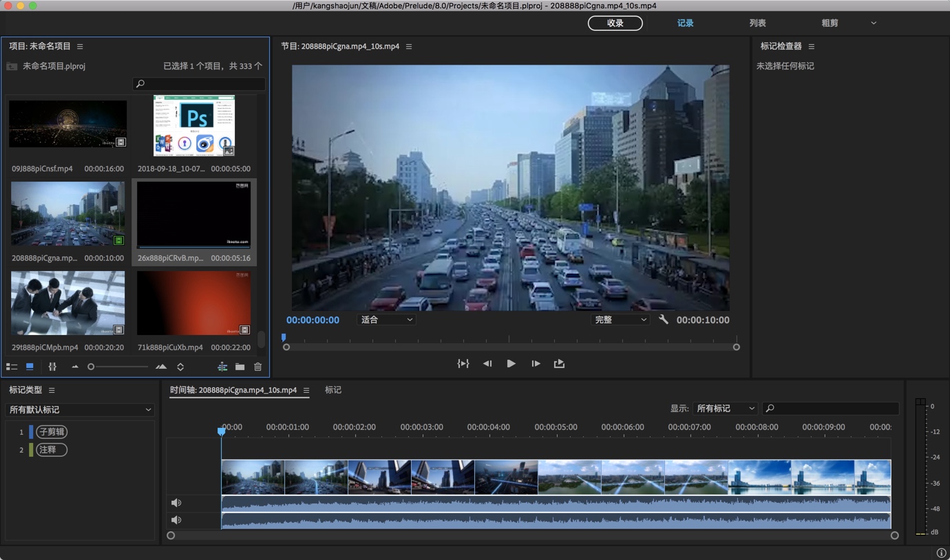Viewport: 950px width, 560px height.
Task: Open the 适合 zoom level dropdown
Action: [x=386, y=319]
